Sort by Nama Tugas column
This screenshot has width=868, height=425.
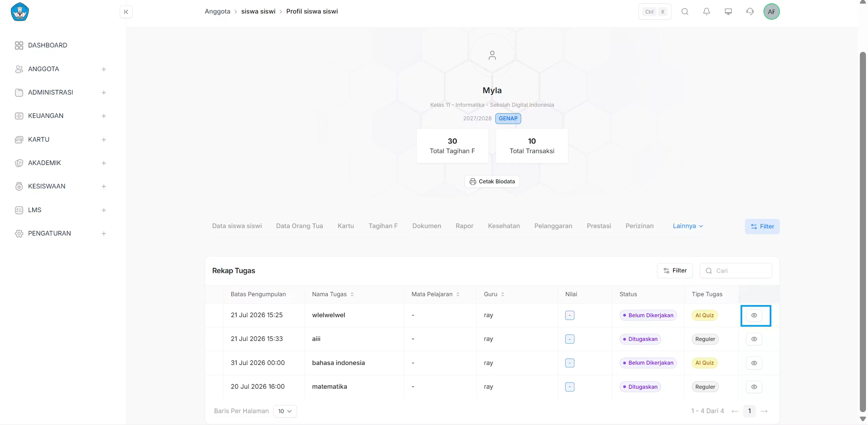click(352, 294)
